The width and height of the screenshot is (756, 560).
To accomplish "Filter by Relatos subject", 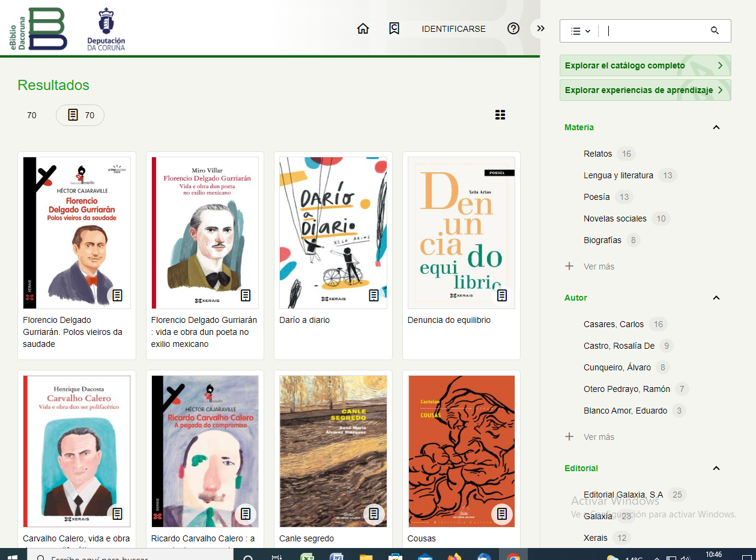I will point(597,154).
